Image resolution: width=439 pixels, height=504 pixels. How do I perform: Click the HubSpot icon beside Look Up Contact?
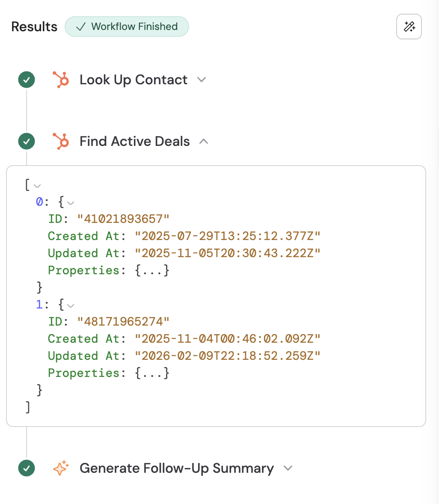coord(60,80)
